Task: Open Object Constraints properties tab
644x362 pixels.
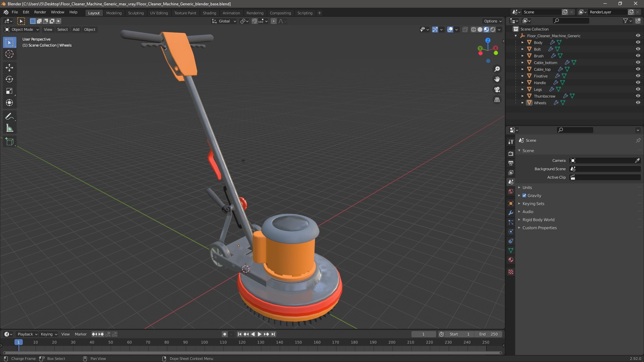Action: [511, 241]
